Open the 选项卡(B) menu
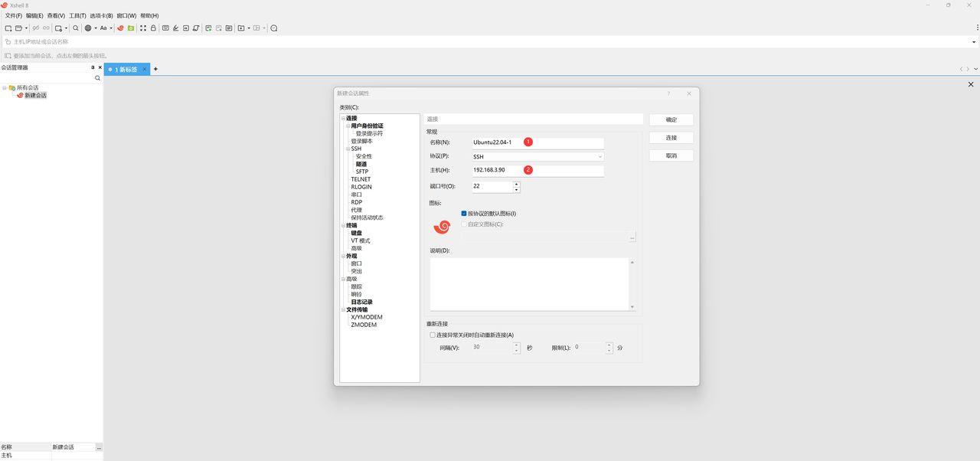The height and width of the screenshot is (461, 980). tap(101, 15)
